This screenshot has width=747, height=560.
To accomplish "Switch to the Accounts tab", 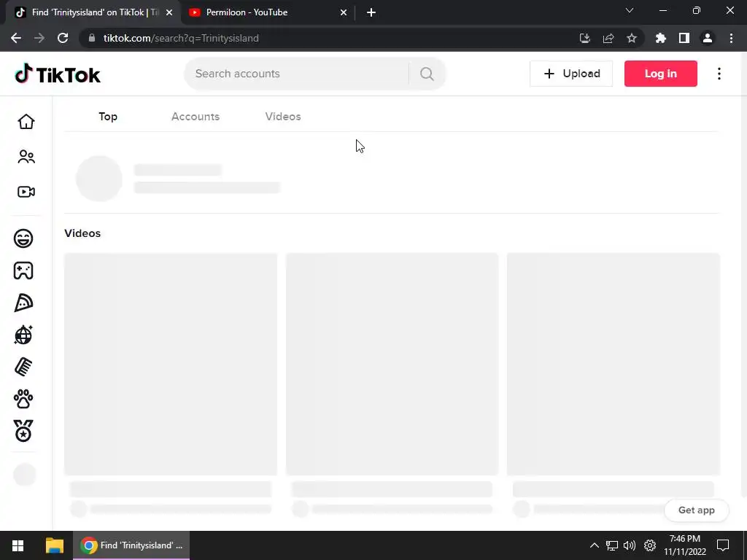I will coord(196,116).
